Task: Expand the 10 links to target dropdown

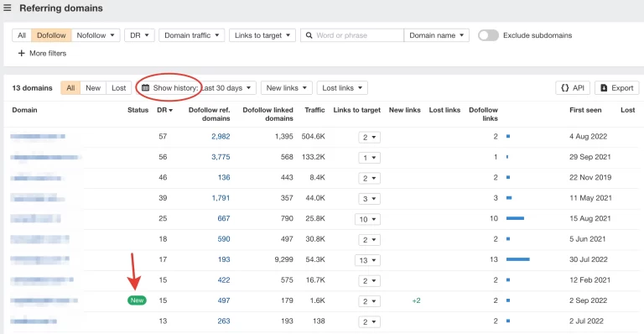Action: pyautogui.click(x=367, y=219)
